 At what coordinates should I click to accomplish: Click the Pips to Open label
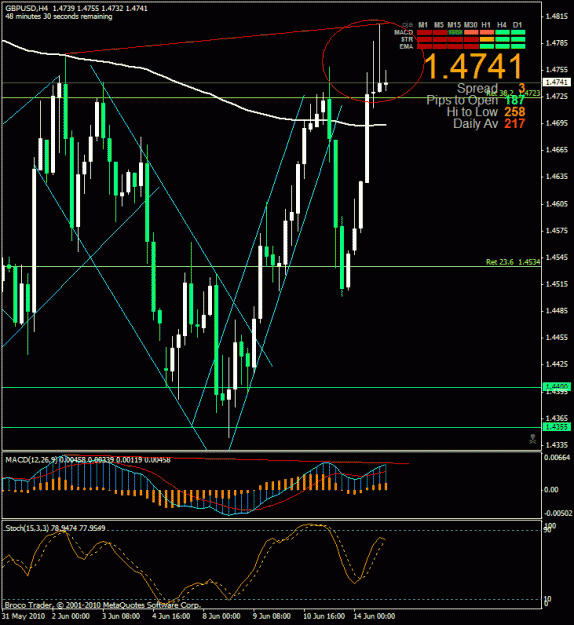pos(462,100)
